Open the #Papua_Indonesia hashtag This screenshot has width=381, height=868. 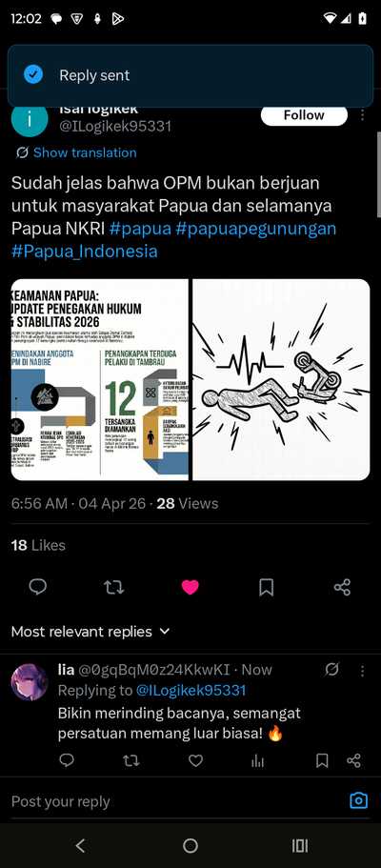click(x=84, y=252)
